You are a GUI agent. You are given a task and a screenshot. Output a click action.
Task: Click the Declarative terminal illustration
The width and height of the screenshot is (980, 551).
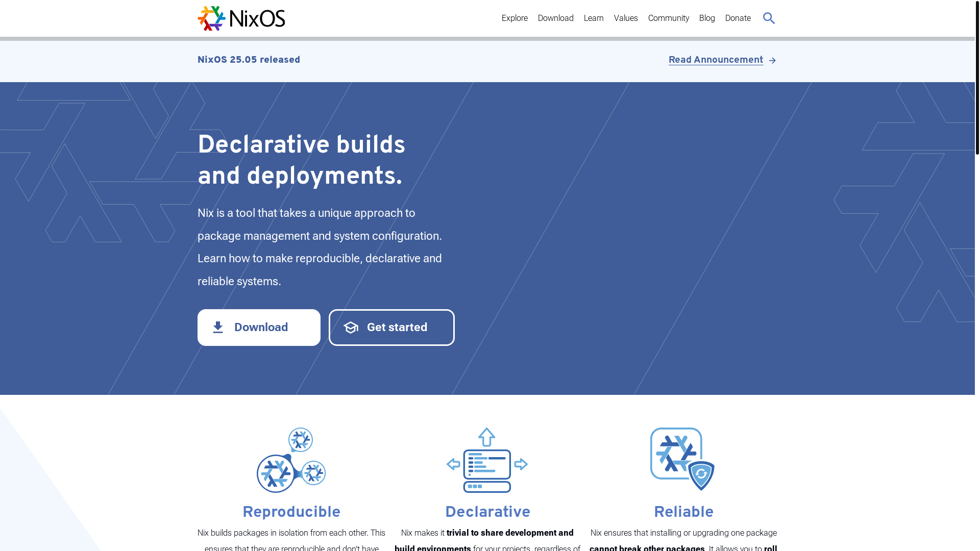click(x=487, y=460)
